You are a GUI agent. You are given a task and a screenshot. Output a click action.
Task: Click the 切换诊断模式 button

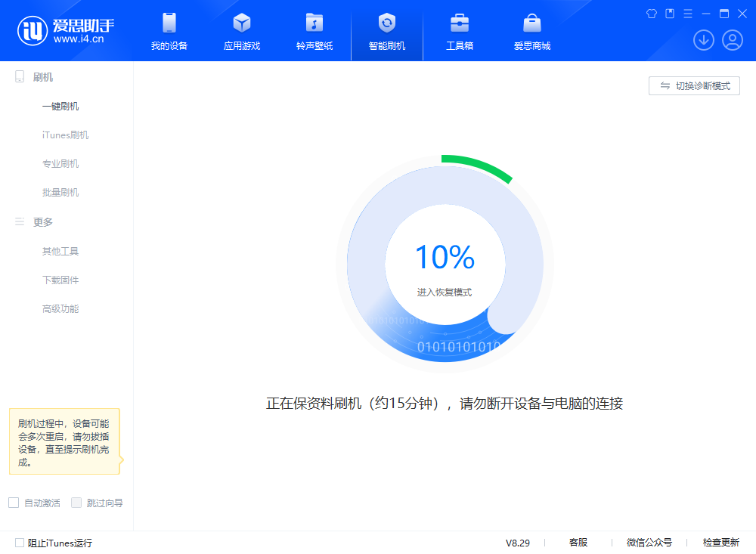694,85
